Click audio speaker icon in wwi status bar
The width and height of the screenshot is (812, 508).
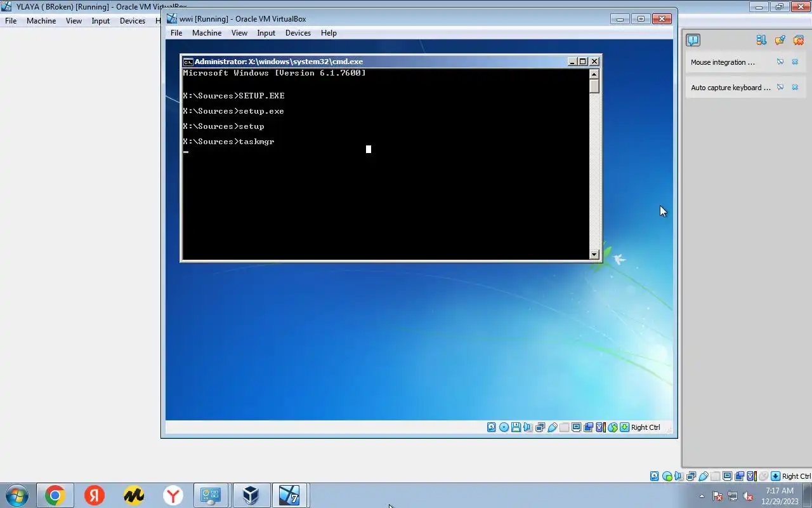pyautogui.click(x=528, y=427)
